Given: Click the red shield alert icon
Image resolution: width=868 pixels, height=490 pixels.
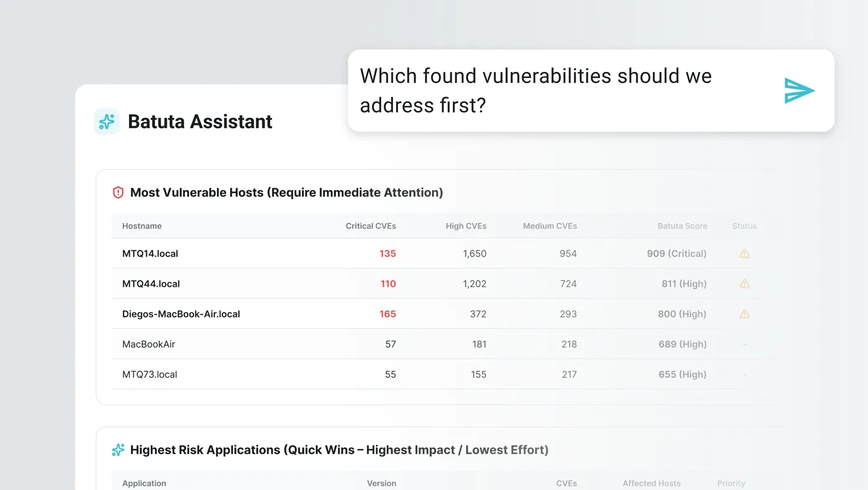Looking at the screenshot, I should point(118,193).
